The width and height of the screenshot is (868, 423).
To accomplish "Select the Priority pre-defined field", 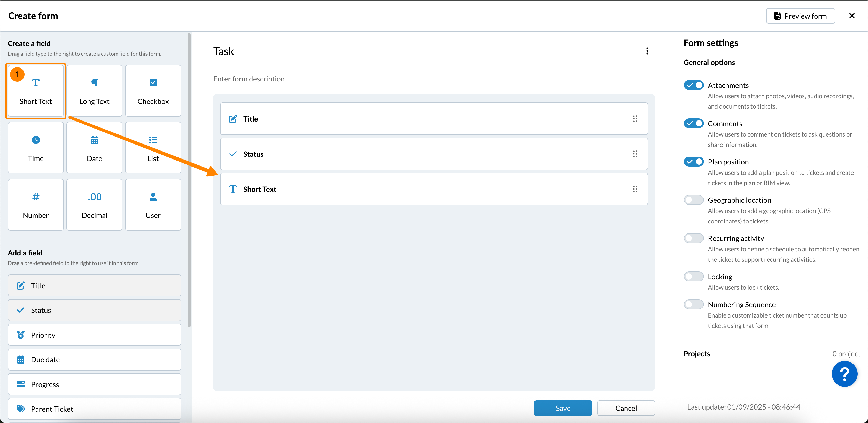I will 94,335.
